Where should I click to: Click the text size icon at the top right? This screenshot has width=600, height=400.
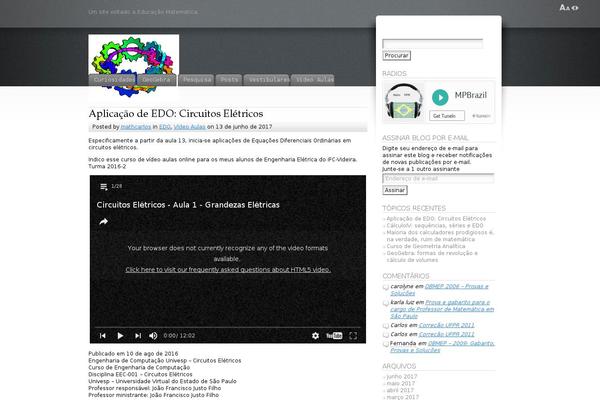point(569,7)
